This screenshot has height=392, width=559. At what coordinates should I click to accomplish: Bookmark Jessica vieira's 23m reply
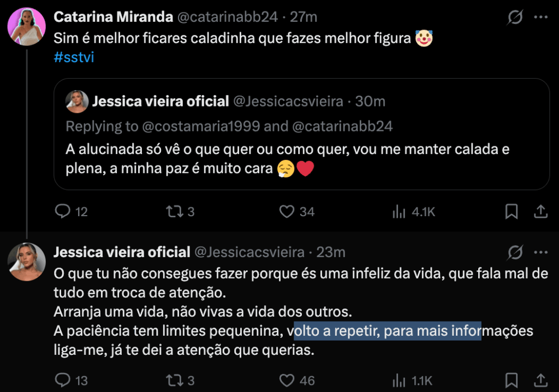512,379
